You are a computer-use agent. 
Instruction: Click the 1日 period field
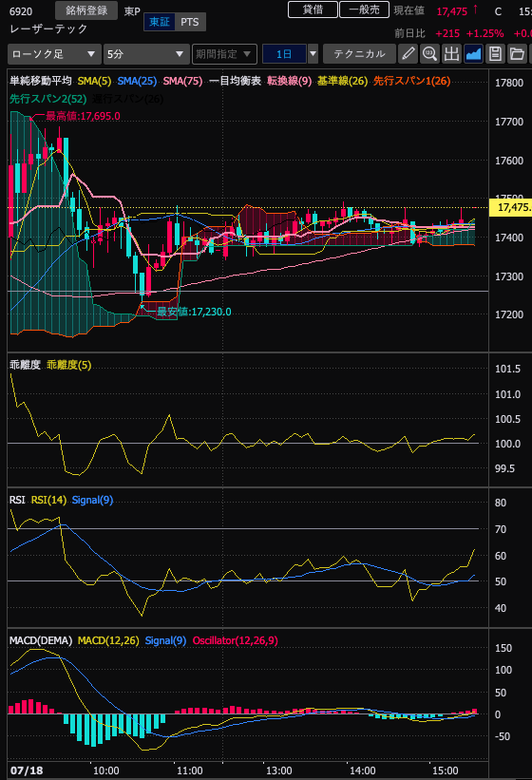(x=284, y=54)
